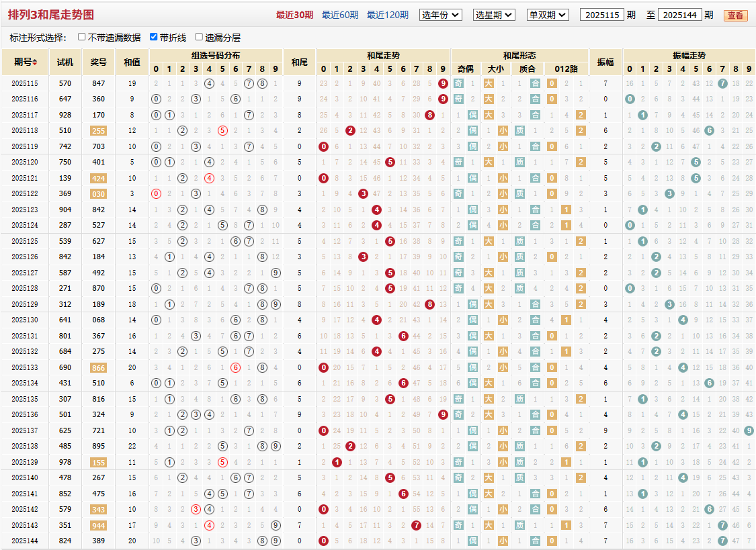
Task: Click 012路 sub-header
Action: click(x=566, y=69)
